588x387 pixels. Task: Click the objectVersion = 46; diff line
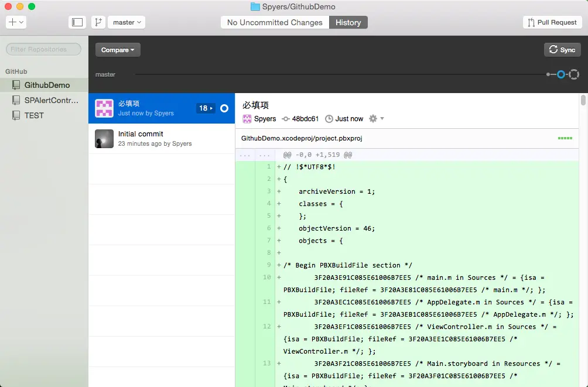[x=337, y=228]
